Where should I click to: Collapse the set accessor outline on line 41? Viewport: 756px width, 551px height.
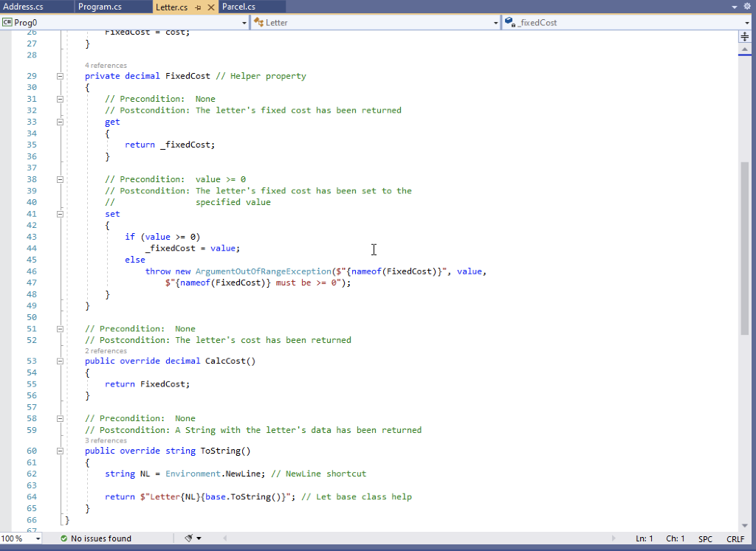(x=60, y=214)
